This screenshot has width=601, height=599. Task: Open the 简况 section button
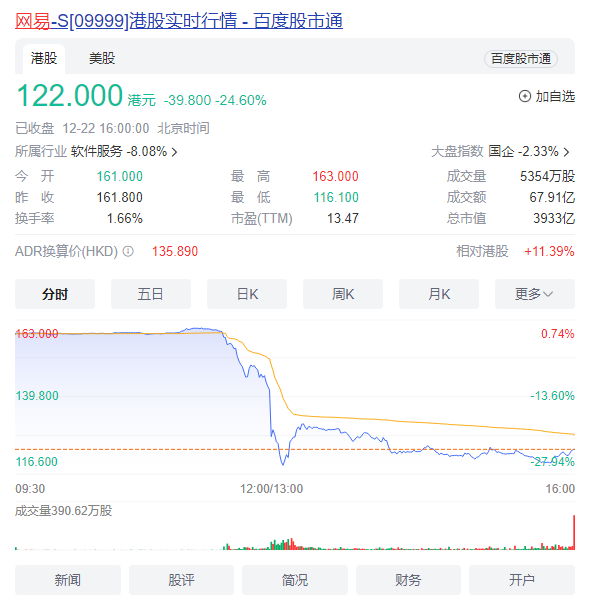[295, 580]
